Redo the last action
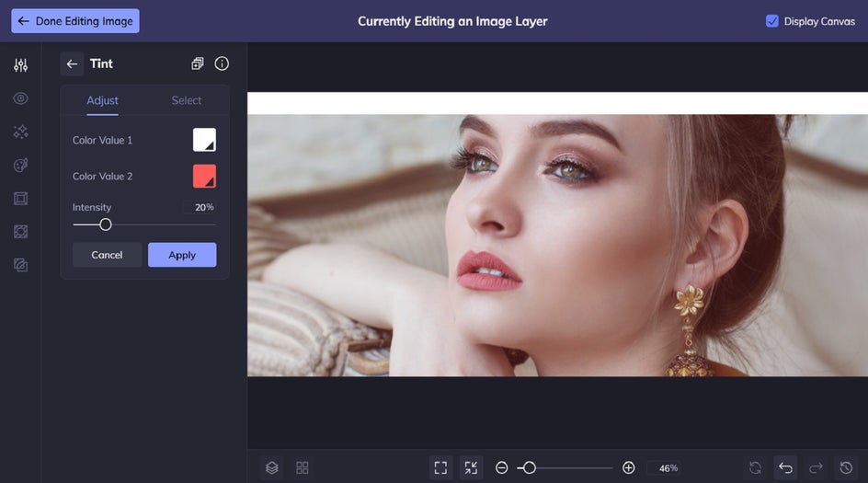The height and width of the screenshot is (483, 868). 816,468
